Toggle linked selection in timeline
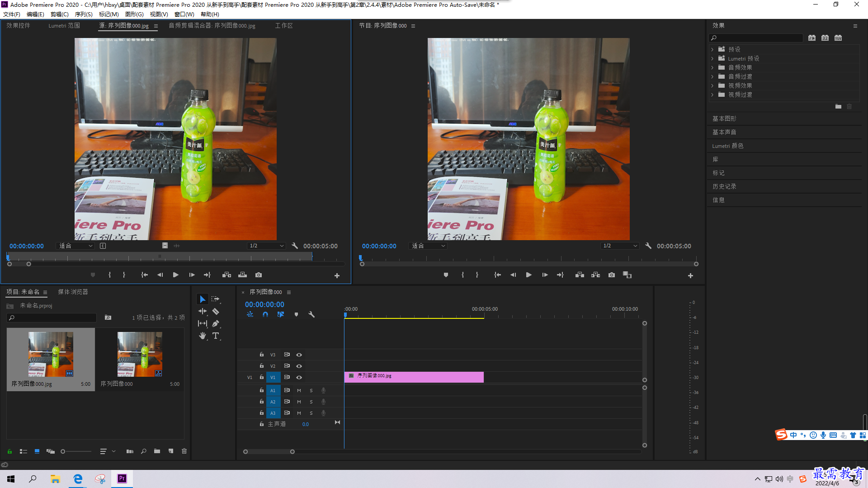This screenshot has height=488, width=868. click(281, 314)
